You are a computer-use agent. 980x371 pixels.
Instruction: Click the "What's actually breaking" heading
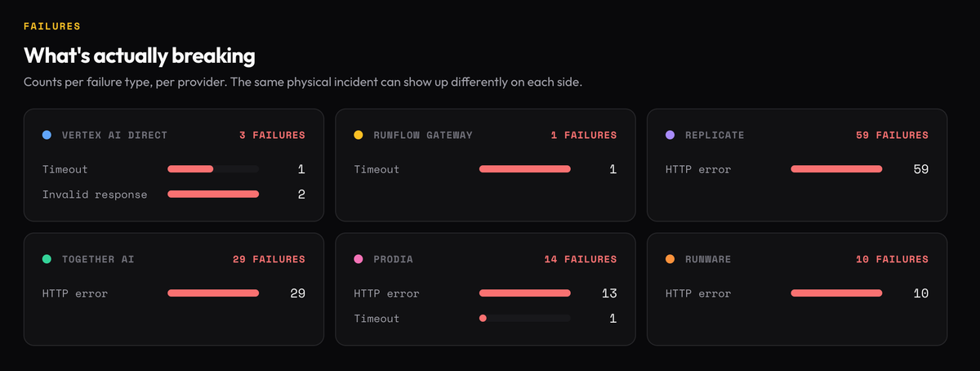coord(140,56)
